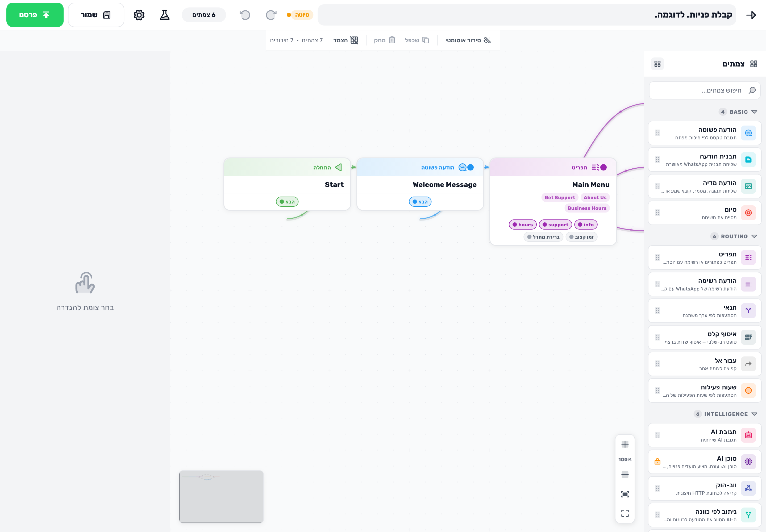This screenshot has width=766, height=532.
Task: Select the שעות פעילות node item
Action: coord(705,391)
